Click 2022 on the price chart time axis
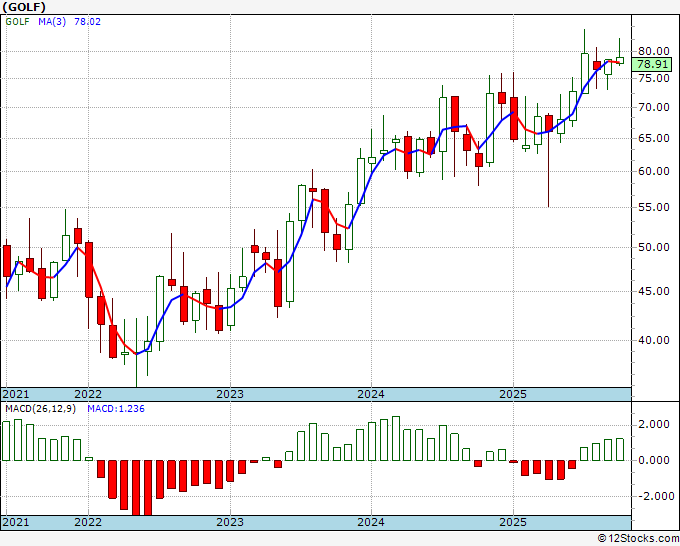The image size is (680, 546). click(88, 394)
